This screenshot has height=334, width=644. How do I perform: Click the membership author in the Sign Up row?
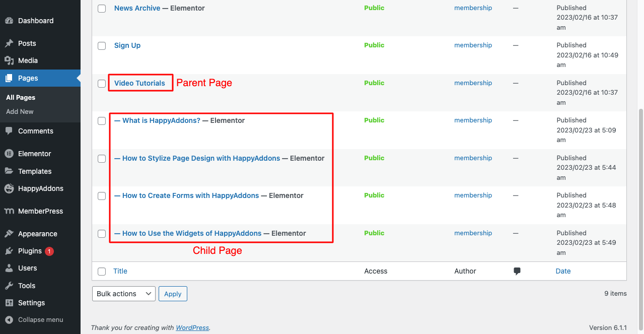(x=473, y=45)
